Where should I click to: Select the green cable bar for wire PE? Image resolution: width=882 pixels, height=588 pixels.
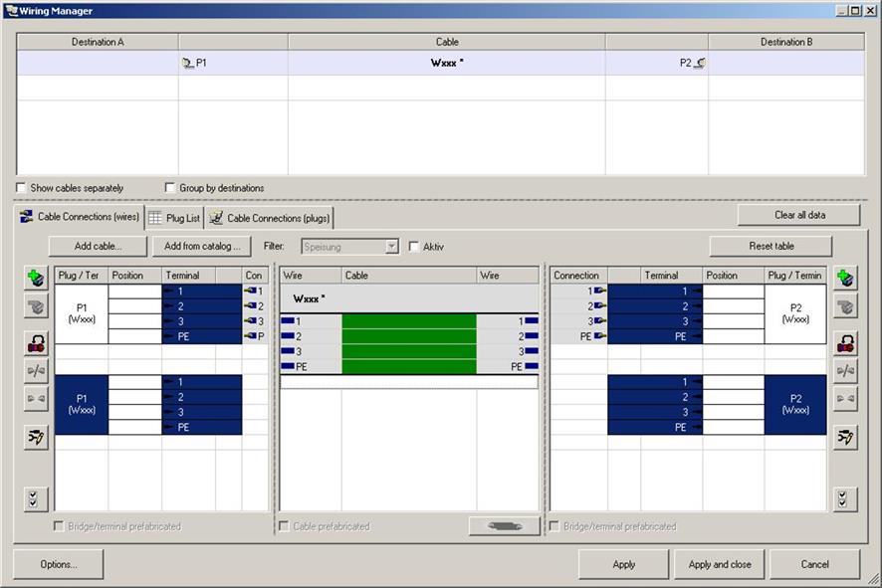pyautogui.click(x=409, y=366)
